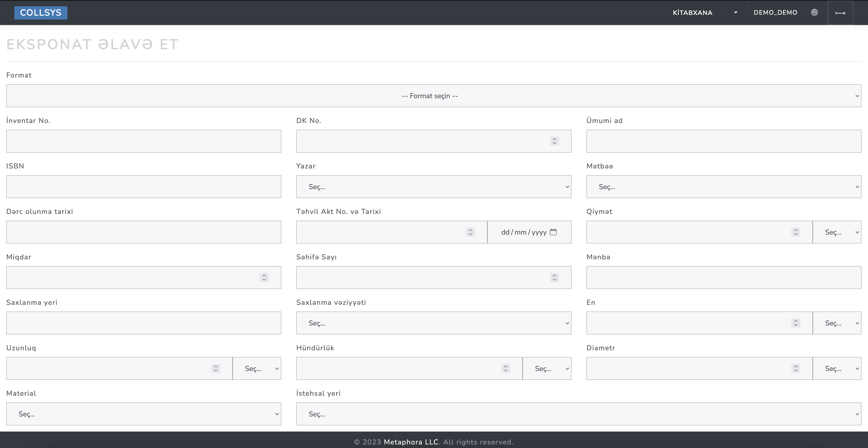Click the DK No. spinner arrows
This screenshot has width=868, height=448.
tap(554, 141)
